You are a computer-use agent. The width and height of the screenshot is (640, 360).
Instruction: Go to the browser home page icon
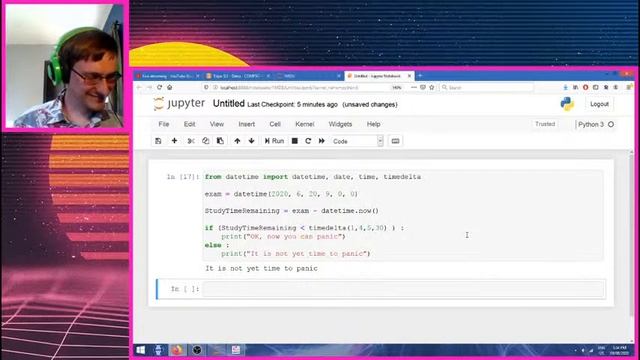(170, 87)
